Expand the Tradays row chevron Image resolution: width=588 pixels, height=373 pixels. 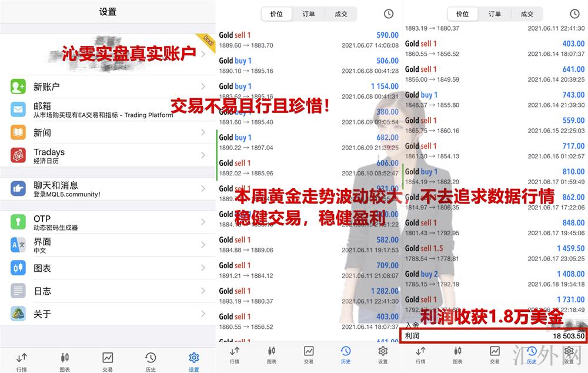coord(203,155)
